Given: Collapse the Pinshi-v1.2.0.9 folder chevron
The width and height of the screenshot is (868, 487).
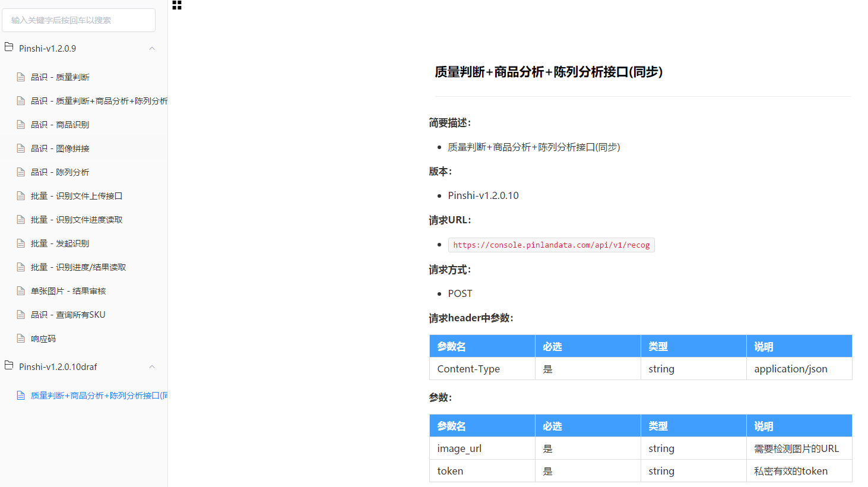Looking at the screenshot, I should [x=152, y=49].
